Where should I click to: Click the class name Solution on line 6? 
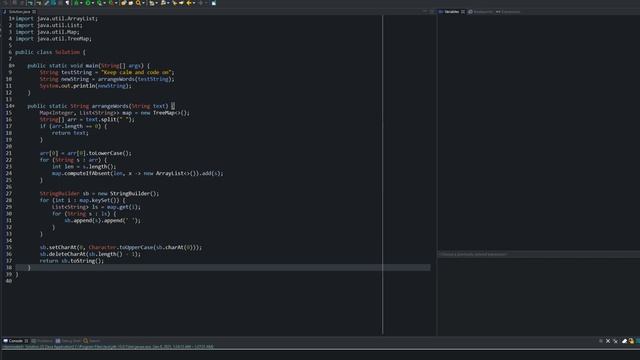tap(67, 52)
